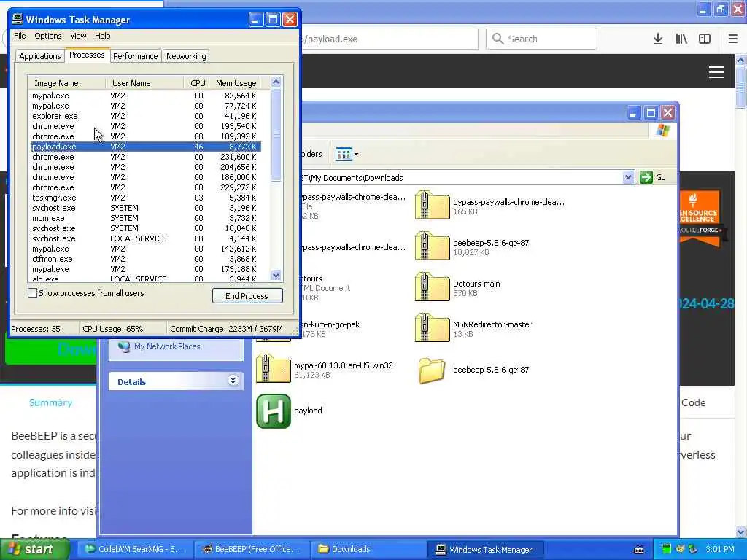The height and width of the screenshot is (560, 747).
Task: Open the beebeep-5.8.6-qt487 folder icon
Action: point(432,370)
